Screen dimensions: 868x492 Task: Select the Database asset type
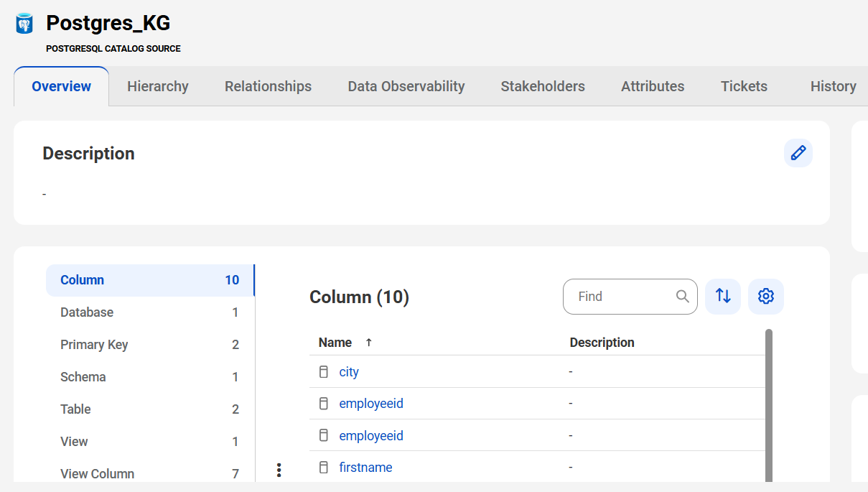[x=149, y=312]
